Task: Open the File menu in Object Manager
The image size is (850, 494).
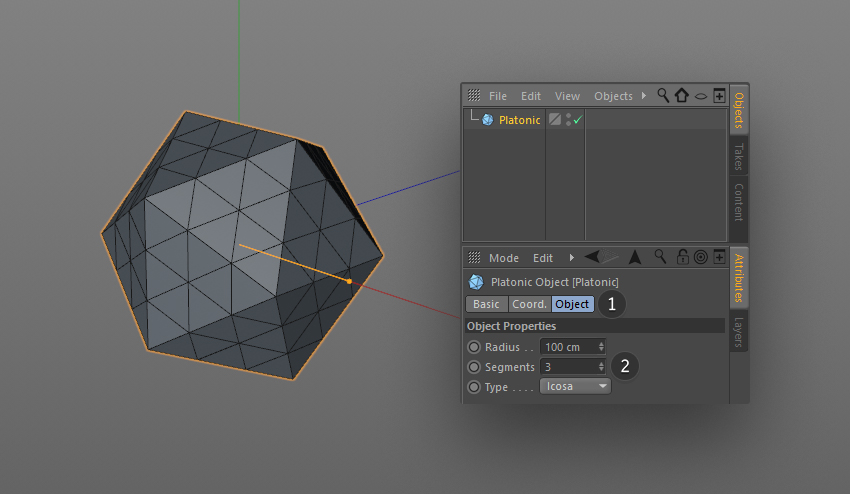Action: click(x=498, y=96)
